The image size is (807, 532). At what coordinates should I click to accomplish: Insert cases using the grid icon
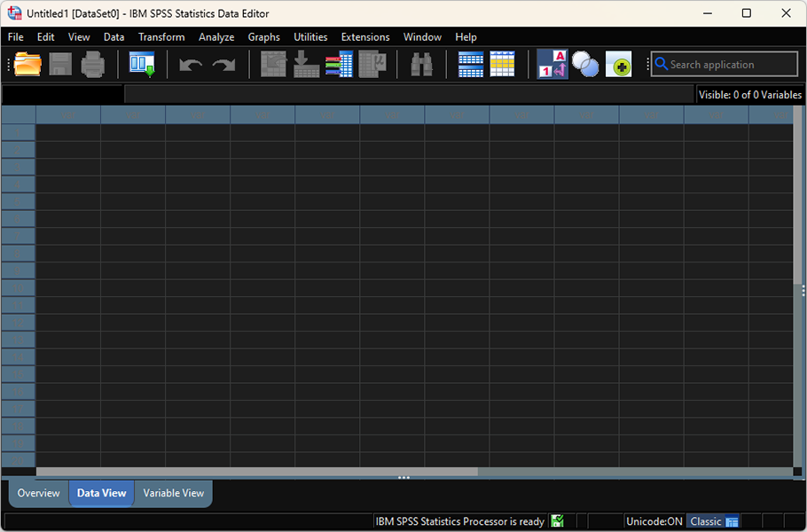[470, 64]
